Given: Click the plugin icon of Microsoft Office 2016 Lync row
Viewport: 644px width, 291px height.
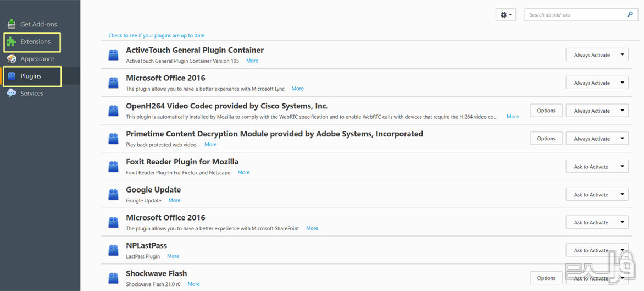Looking at the screenshot, I should [x=113, y=83].
